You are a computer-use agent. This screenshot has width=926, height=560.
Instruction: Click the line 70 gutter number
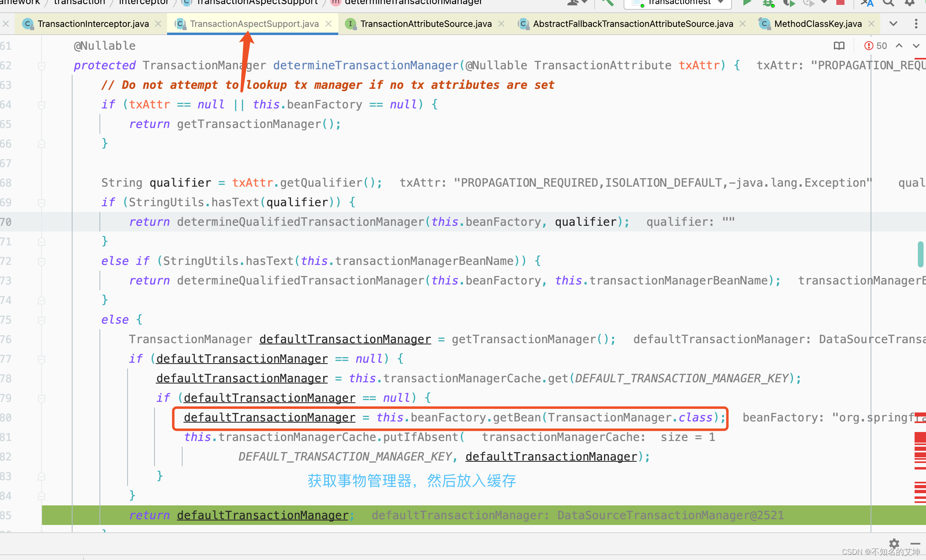point(6,222)
